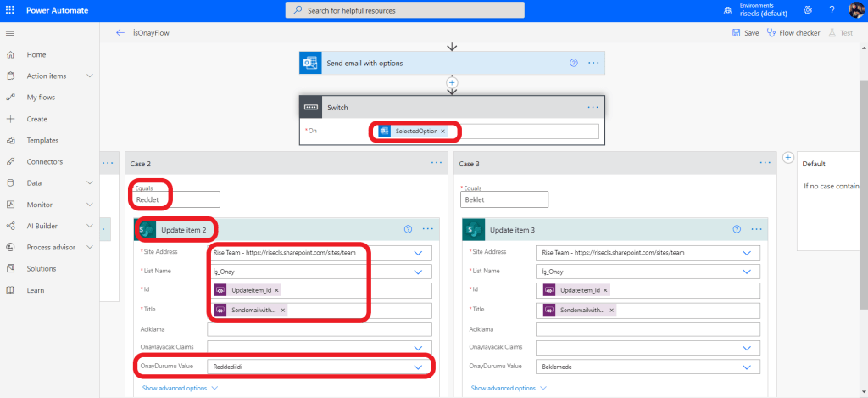Toggle the hamburger navigation menu
The height and width of the screenshot is (398, 868).
point(10,33)
